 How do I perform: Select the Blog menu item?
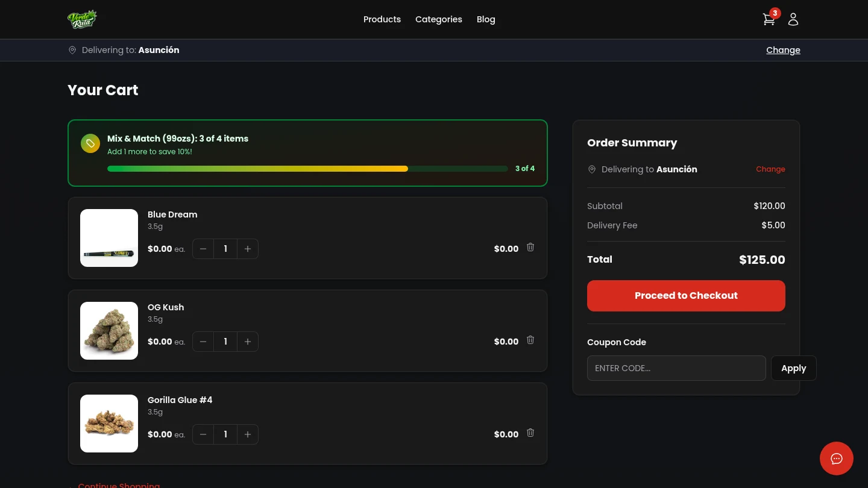pyautogui.click(x=486, y=19)
